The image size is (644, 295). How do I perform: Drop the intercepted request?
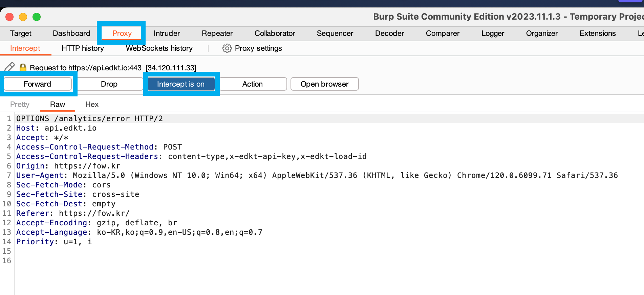pos(109,84)
